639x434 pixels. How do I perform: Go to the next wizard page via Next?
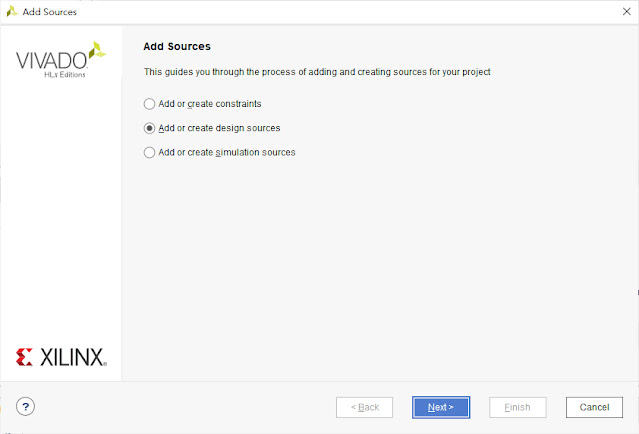[441, 408]
